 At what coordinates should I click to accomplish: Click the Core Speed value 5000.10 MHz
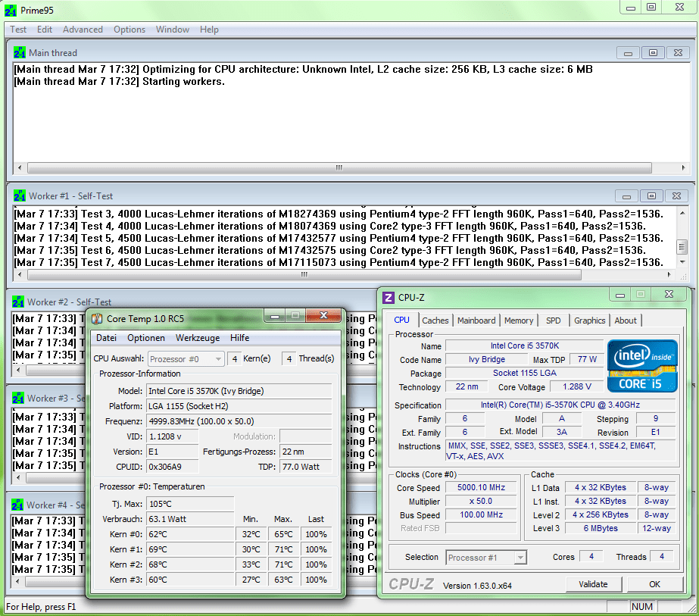click(481, 487)
